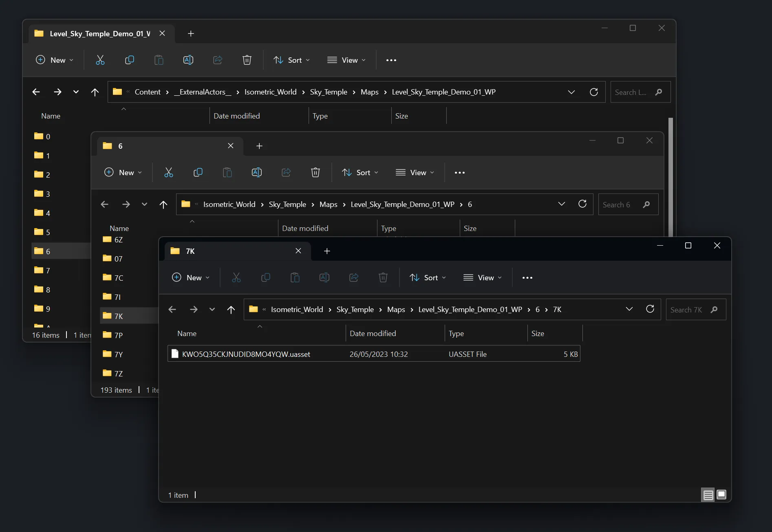Open the Sort dropdown in the 7K window
Screen dimensions: 772x532
pyautogui.click(x=428, y=277)
